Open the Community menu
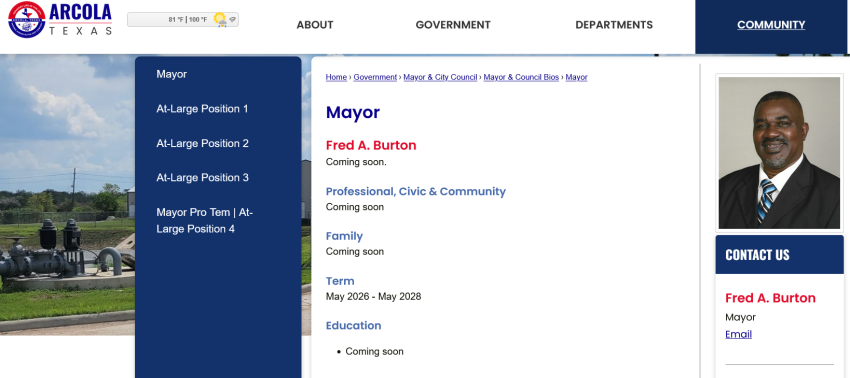Viewport: 850px width, 378px height. pyautogui.click(x=771, y=25)
